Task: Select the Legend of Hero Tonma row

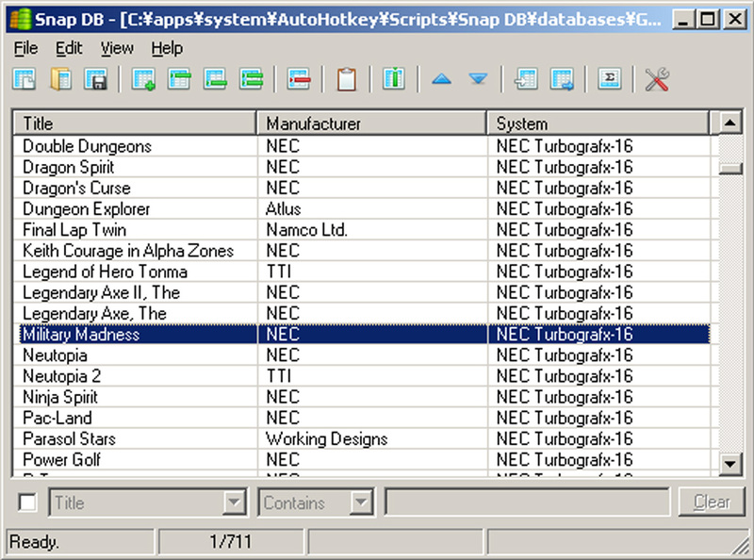Action: click(x=362, y=272)
